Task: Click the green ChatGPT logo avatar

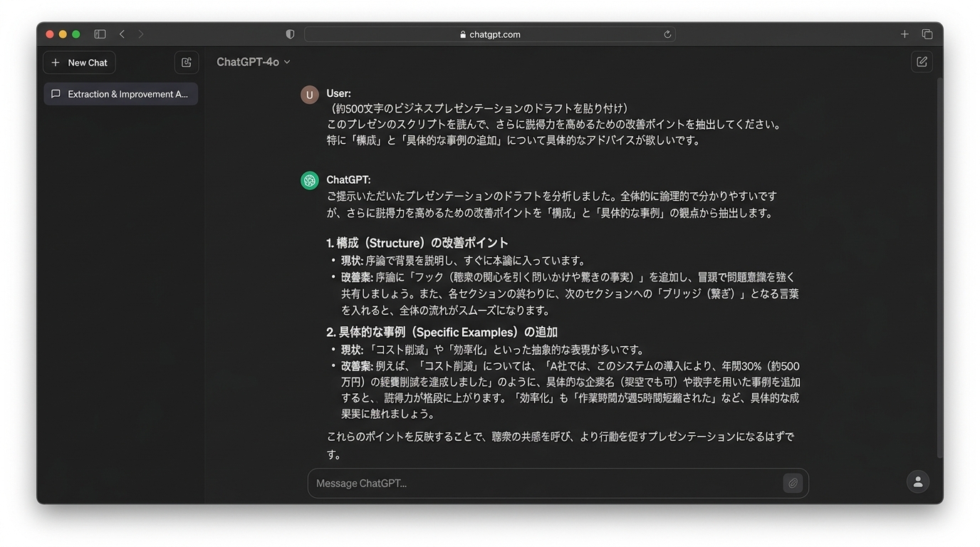Action: pyautogui.click(x=310, y=181)
